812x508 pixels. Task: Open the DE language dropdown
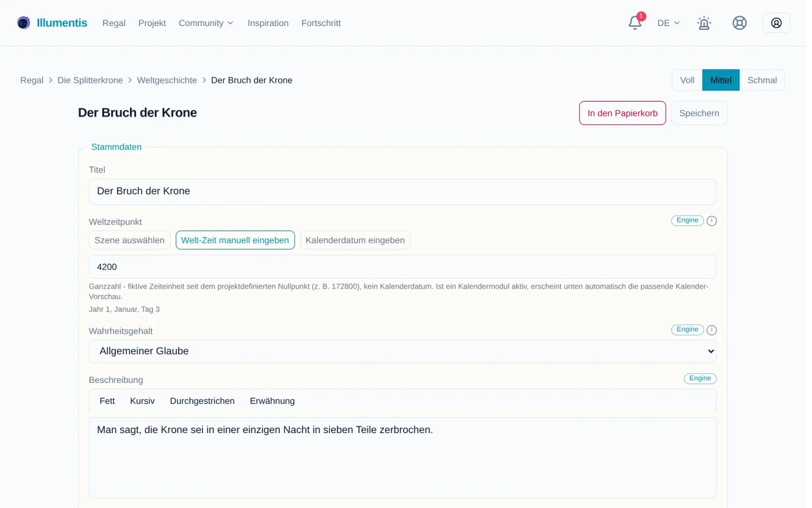tap(668, 23)
